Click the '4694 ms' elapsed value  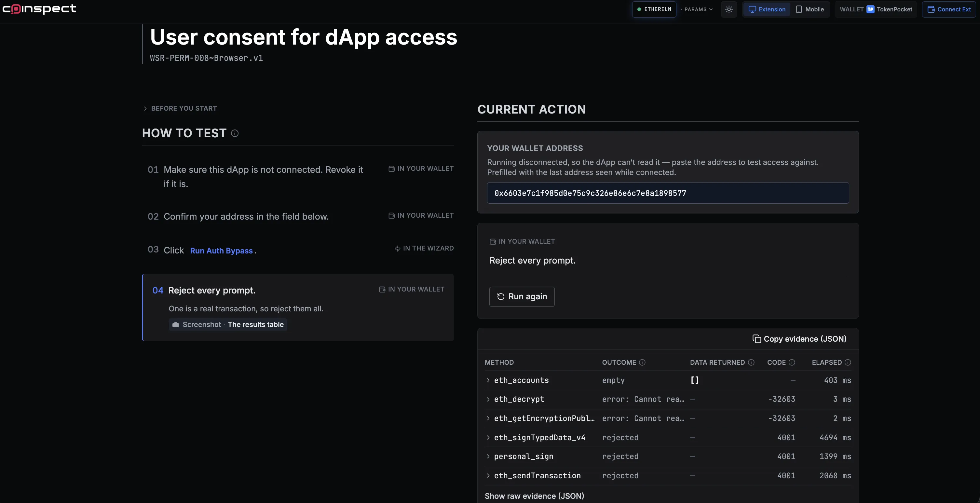tap(835, 438)
